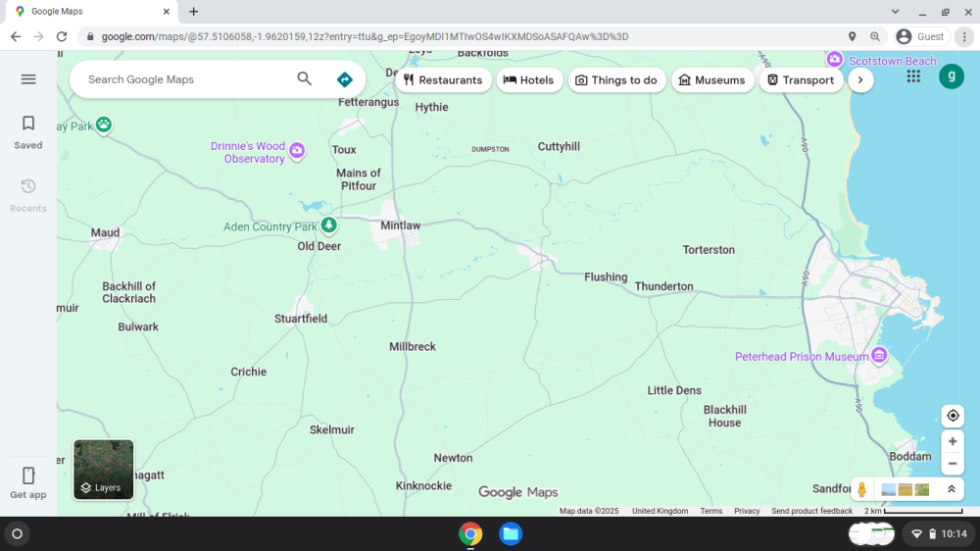Image resolution: width=980 pixels, height=551 pixels.
Task: Click the Mintlaw town label
Action: 401,225
